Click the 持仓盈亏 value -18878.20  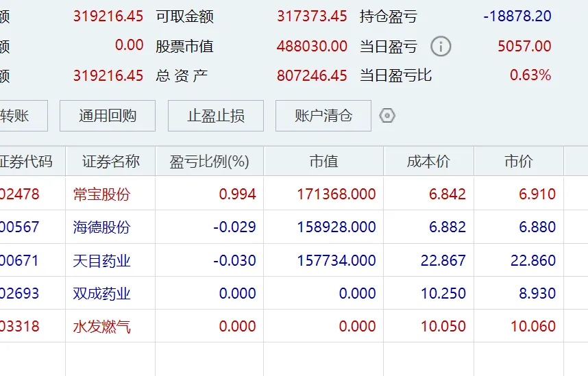click(x=517, y=16)
